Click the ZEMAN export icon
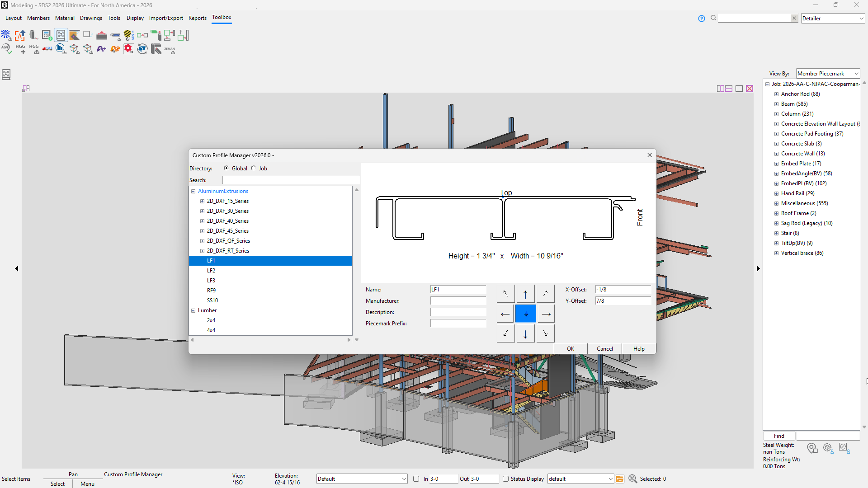Screen dimensions: 868x488 pyautogui.click(x=170, y=49)
